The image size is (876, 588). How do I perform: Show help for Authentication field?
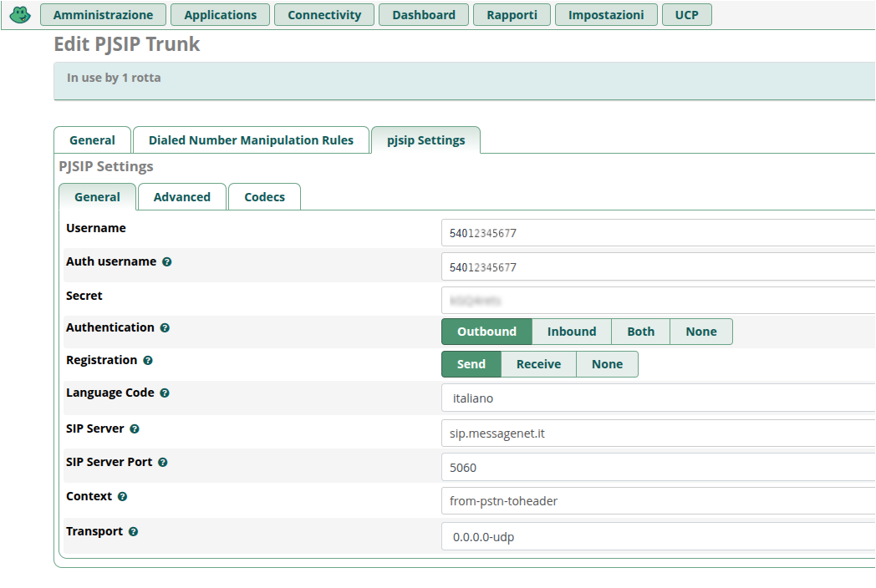(x=165, y=327)
